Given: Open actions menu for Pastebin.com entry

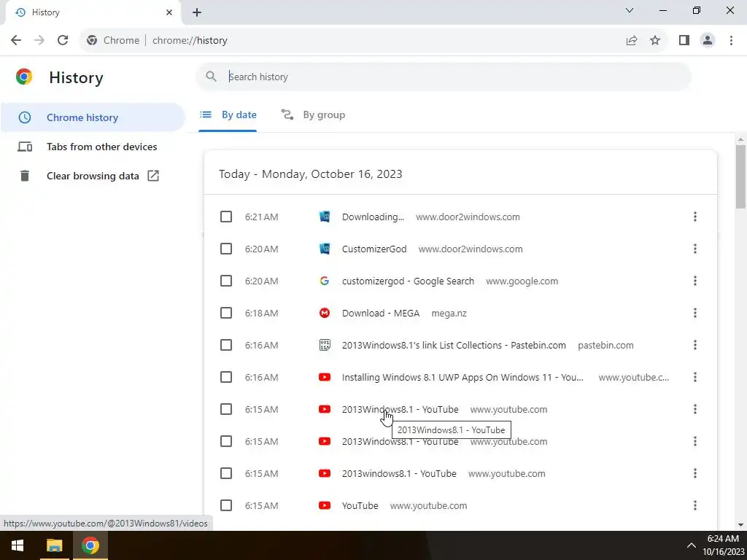Looking at the screenshot, I should 695,345.
